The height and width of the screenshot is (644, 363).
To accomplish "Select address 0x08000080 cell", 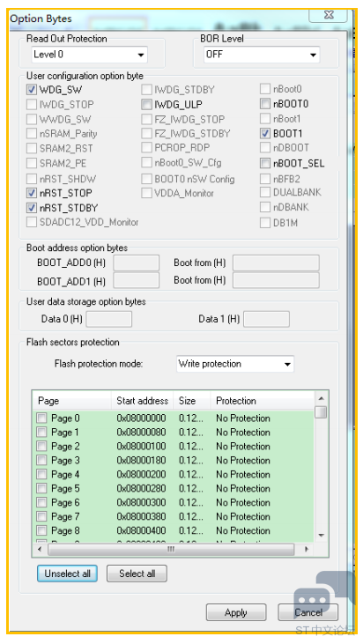I will [141, 432].
